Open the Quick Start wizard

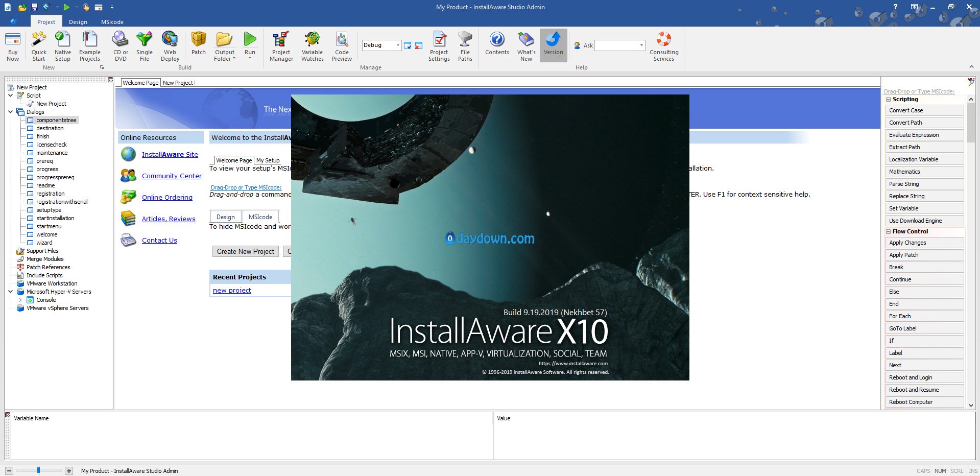(x=39, y=46)
